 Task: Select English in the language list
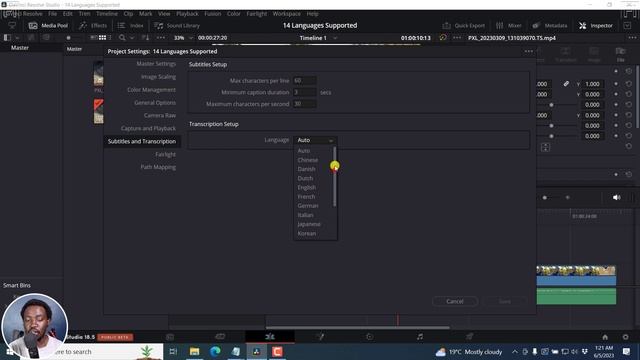click(x=307, y=187)
